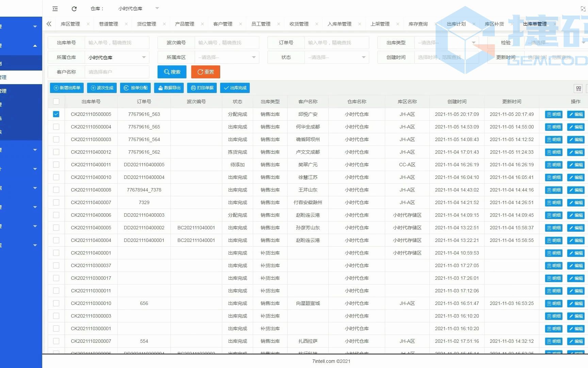The height and width of the screenshot is (368, 588).
Task: Click the 出库完成 action button
Action: [x=235, y=88]
